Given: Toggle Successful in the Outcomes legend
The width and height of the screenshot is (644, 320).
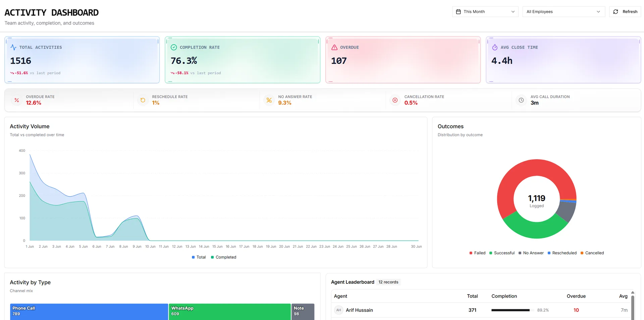Looking at the screenshot, I should 502,253.
